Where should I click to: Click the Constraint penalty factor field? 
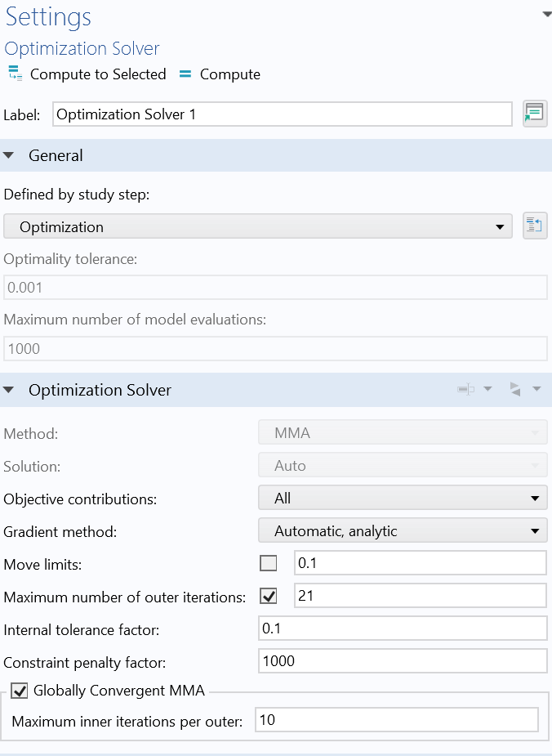coord(403,660)
